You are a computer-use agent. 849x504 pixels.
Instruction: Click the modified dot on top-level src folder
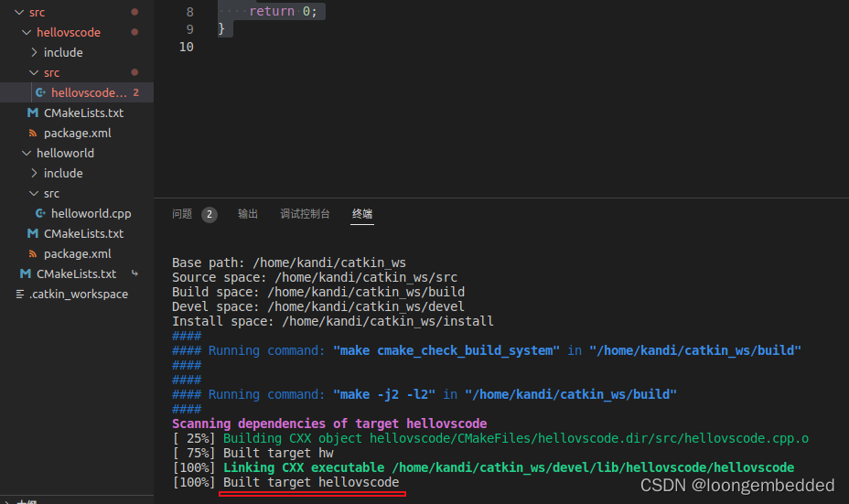pos(134,12)
